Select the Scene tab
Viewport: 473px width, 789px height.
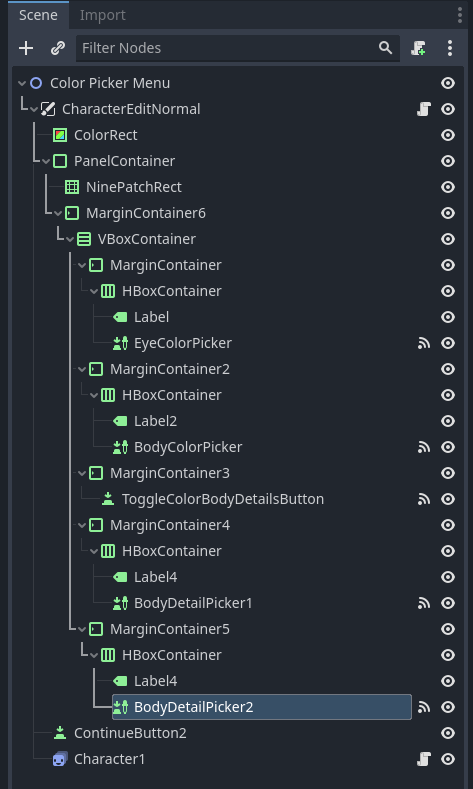click(x=38, y=16)
